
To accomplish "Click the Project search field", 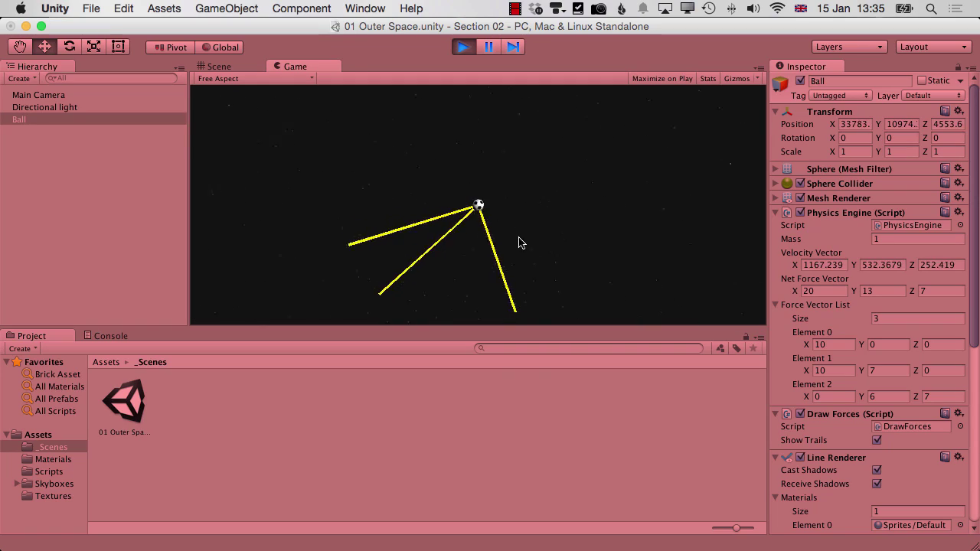I will [x=588, y=348].
